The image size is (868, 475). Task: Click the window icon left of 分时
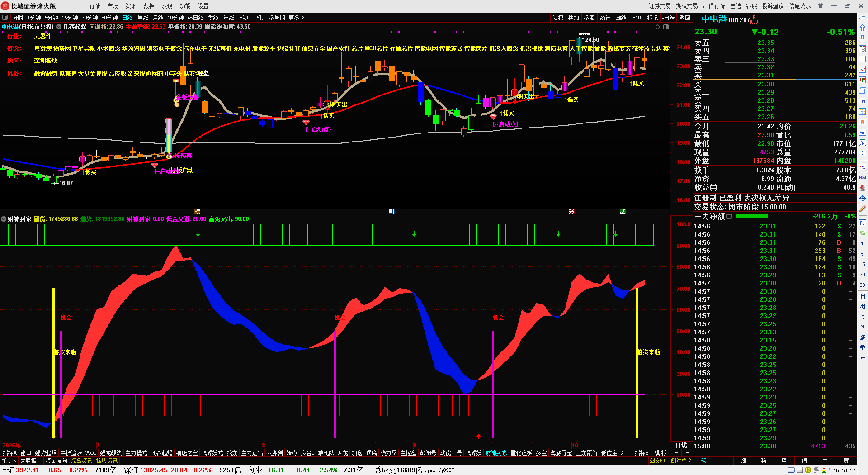tap(5, 18)
